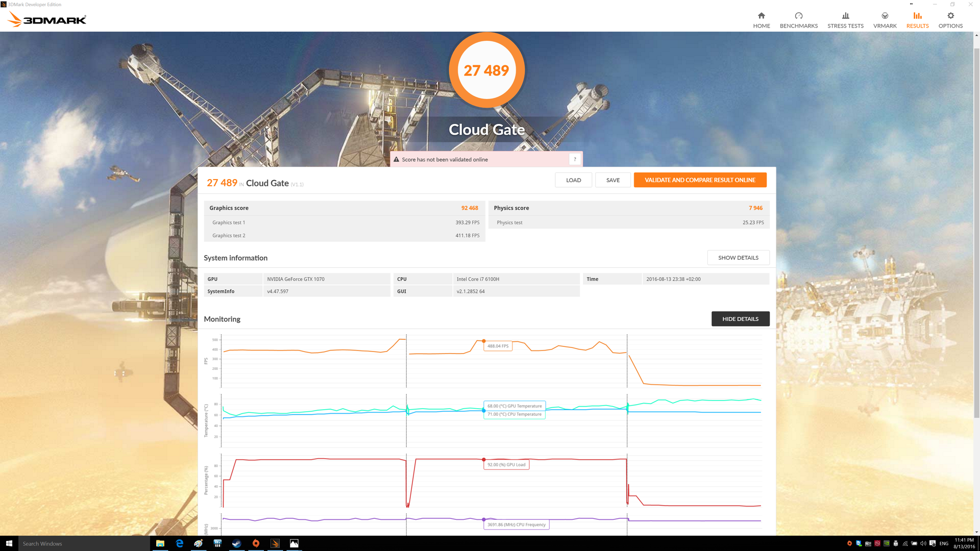Click the Search Windows field
The width and height of the screenshot is (980, 551).
coord(84,543)
